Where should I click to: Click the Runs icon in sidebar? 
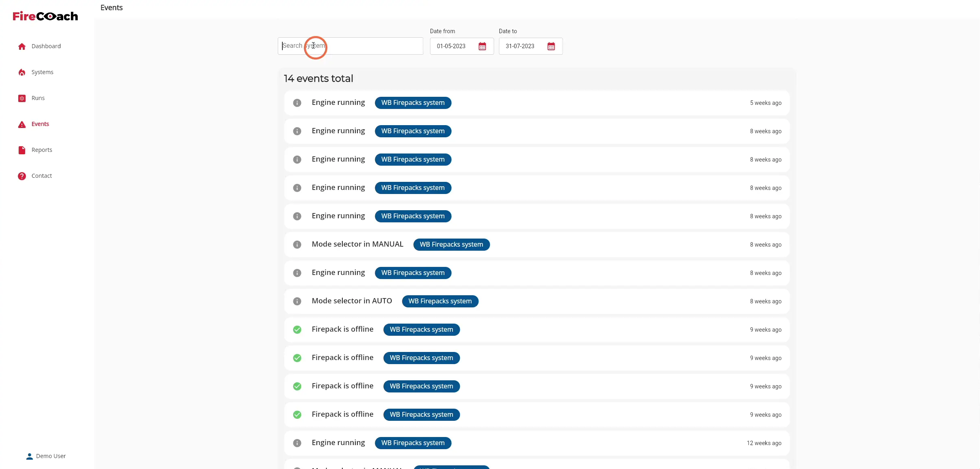(22, 98)
